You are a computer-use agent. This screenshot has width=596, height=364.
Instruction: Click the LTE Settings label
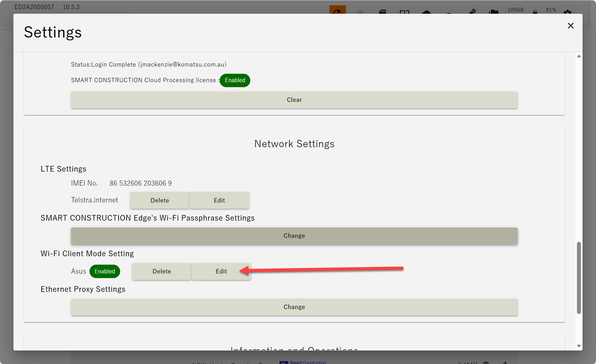coord(64,169)
